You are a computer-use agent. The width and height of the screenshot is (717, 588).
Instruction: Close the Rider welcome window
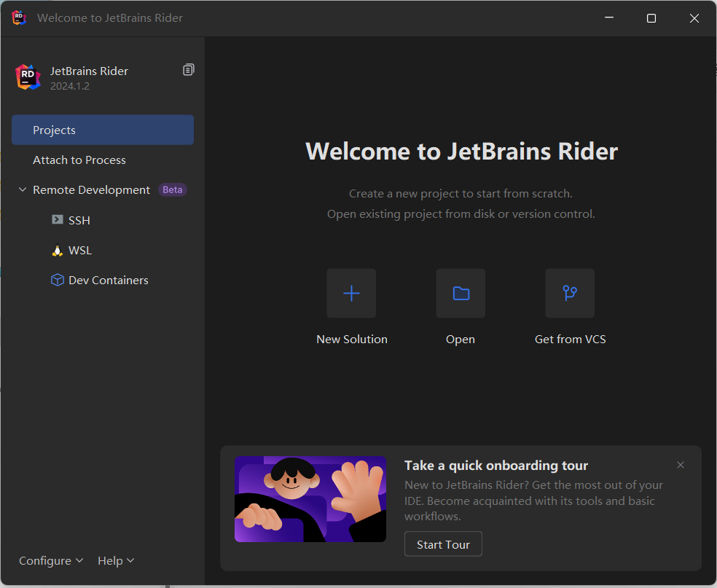click(694, 18)
